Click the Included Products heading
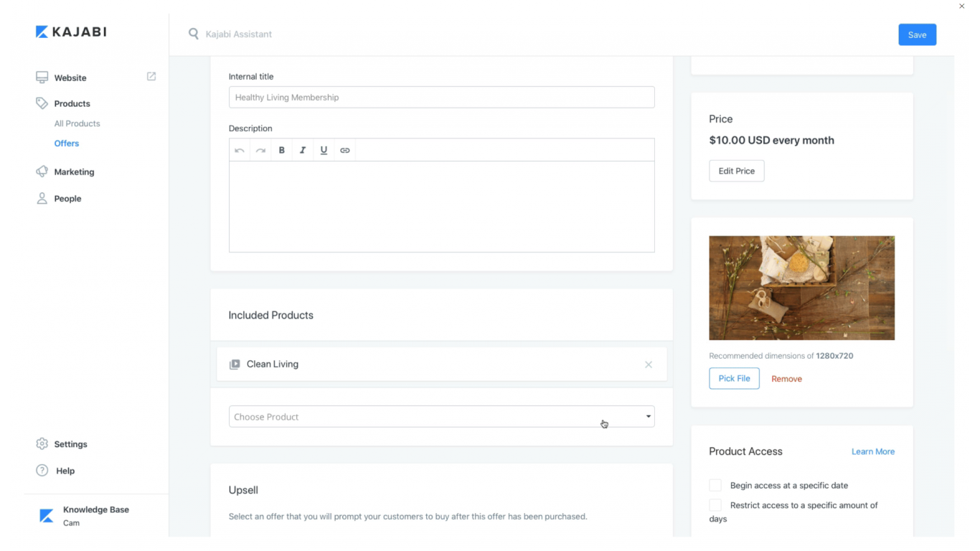 click(270, 315)
